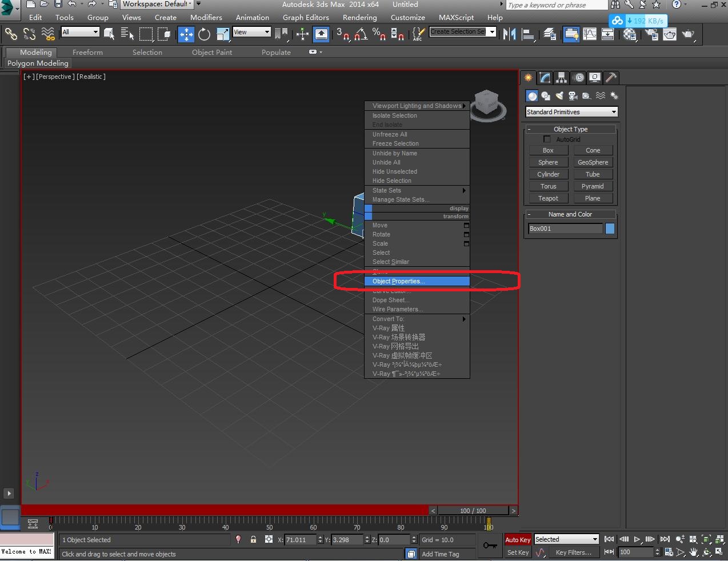Select the Shapes category icon

coord(546,96)
